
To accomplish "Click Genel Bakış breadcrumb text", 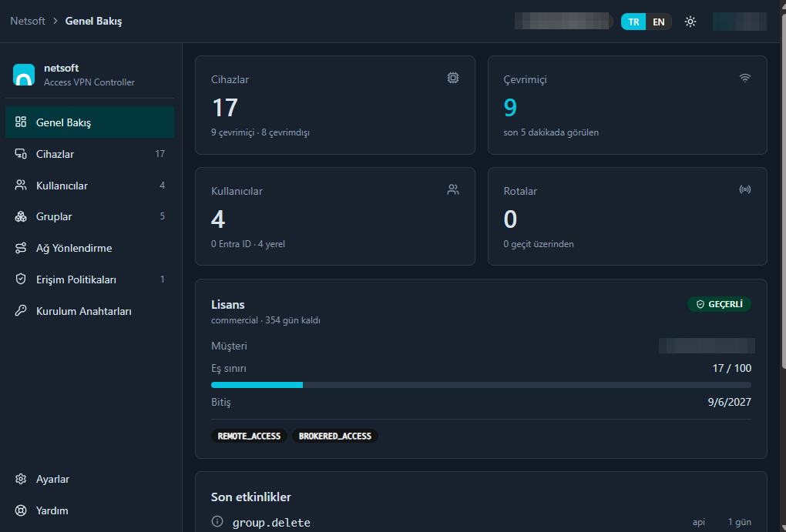I will click(94, 21).
